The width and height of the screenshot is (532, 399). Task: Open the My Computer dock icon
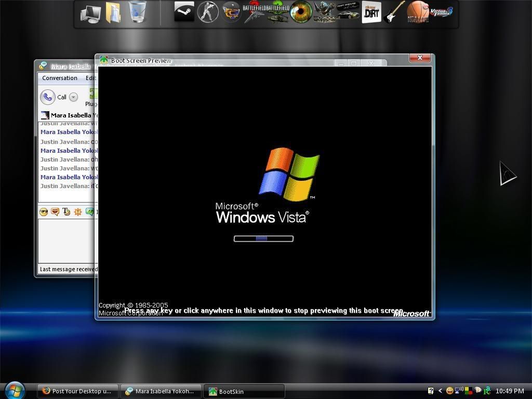click(x=90, y=13)
